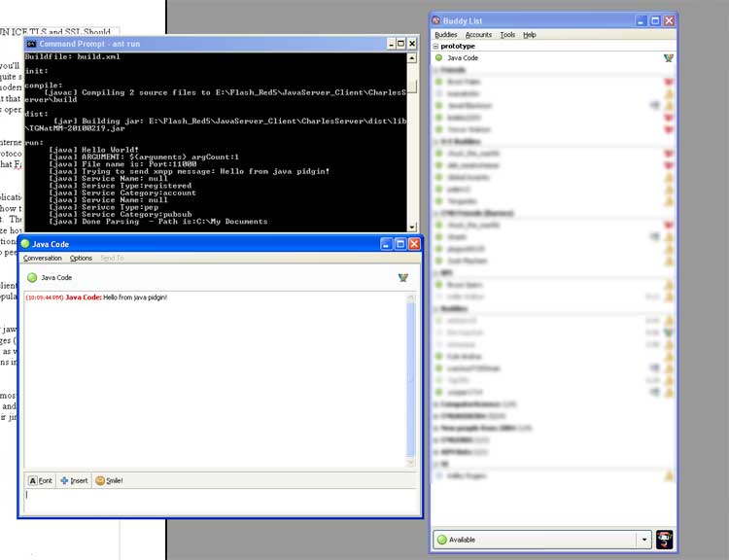Click the 'Buildfile: build.xml' line in Command Prompt
The width and height of the screenshot is (729, 560).
point(73,56)
